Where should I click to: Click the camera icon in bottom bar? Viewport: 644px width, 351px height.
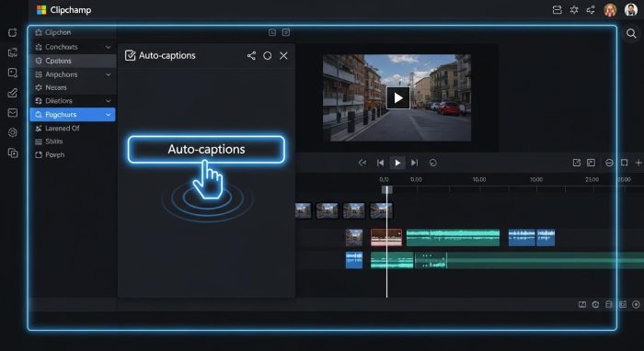coord(623,304)
